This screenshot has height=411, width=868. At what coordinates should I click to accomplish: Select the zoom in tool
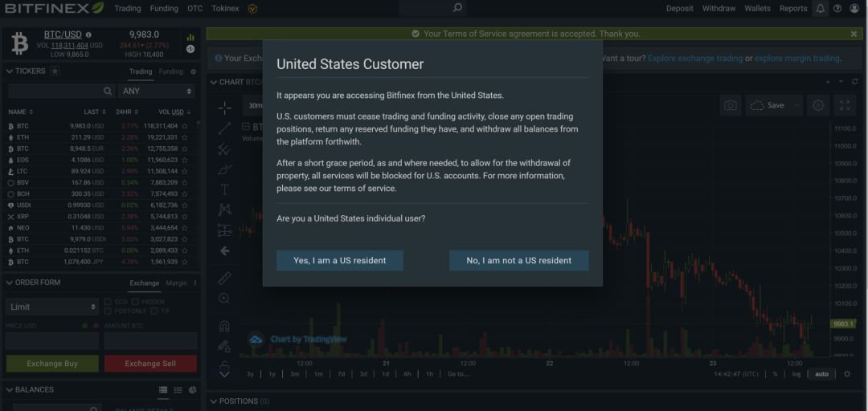224,299
